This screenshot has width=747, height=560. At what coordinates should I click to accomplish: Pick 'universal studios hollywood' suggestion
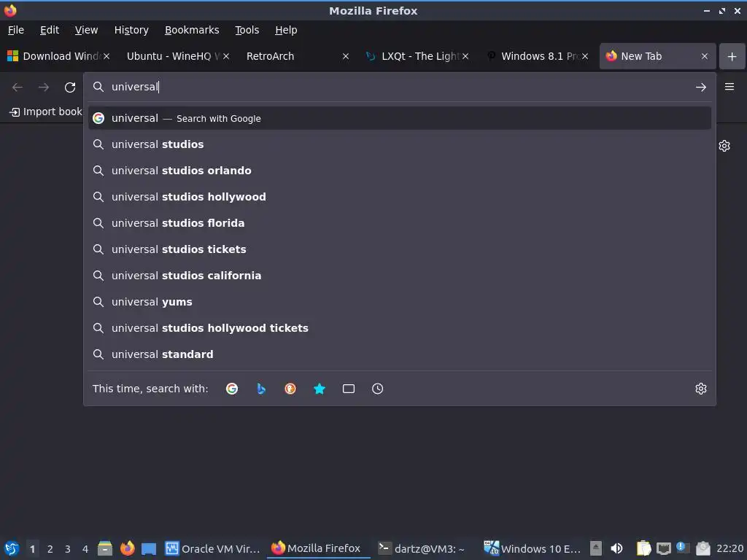coord(400,197)
